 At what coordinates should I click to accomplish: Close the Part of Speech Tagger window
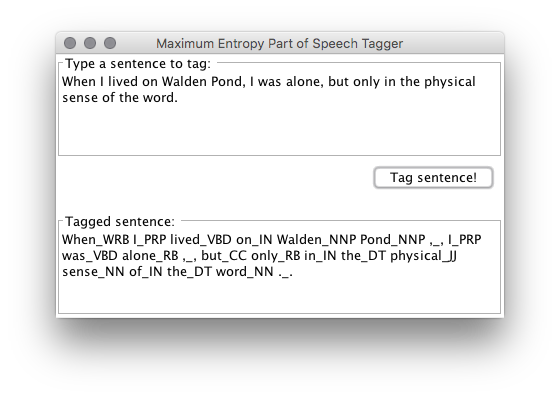tap(70, 43)
